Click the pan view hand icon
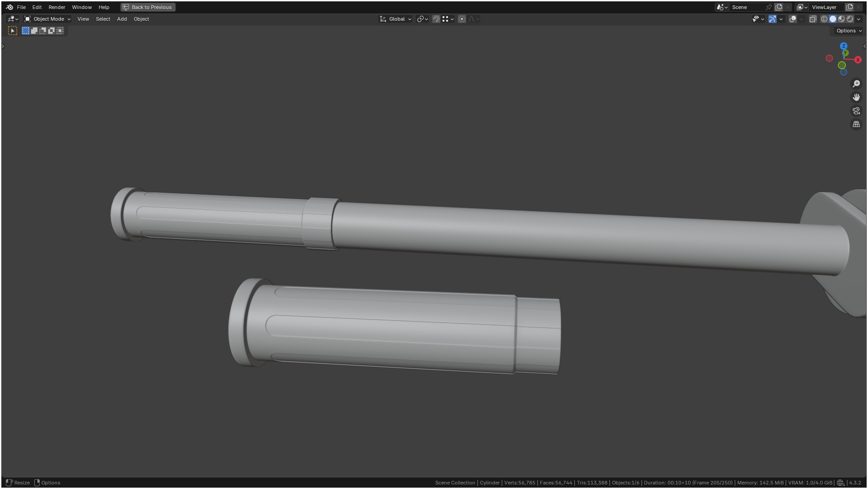 point(856,97)
